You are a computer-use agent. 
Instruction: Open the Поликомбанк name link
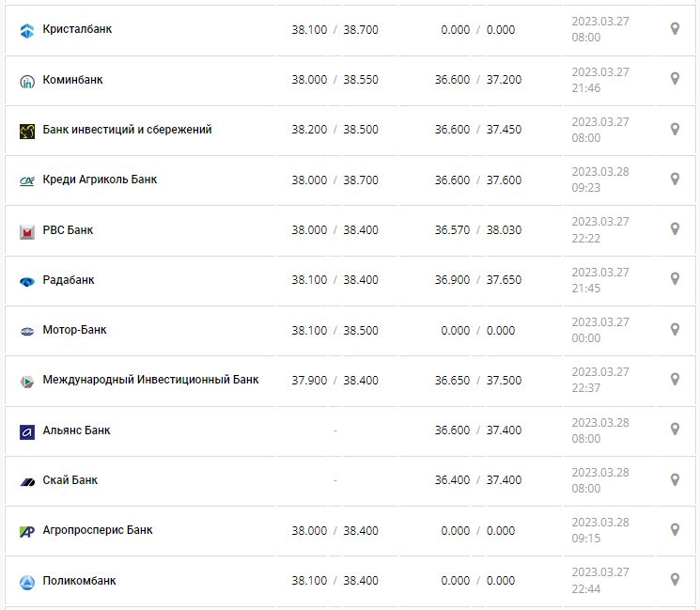(80, 581)
